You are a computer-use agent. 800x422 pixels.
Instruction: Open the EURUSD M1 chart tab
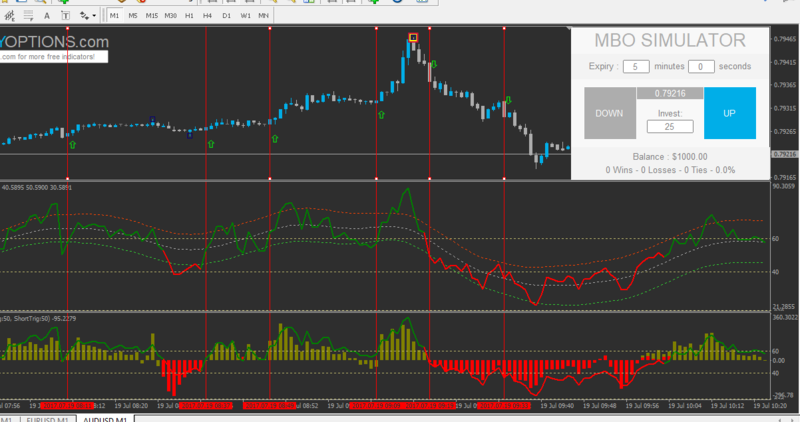pyautogui.click(x=47, y=420)
